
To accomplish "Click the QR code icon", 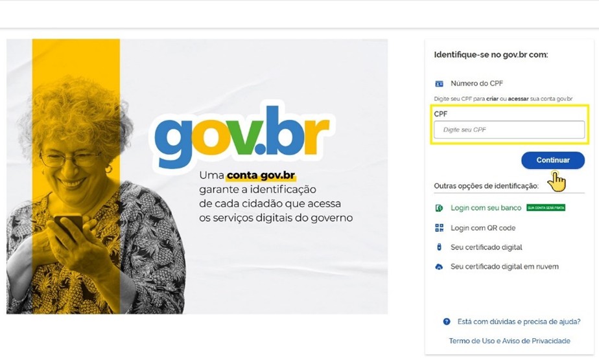I will (440, 228).
